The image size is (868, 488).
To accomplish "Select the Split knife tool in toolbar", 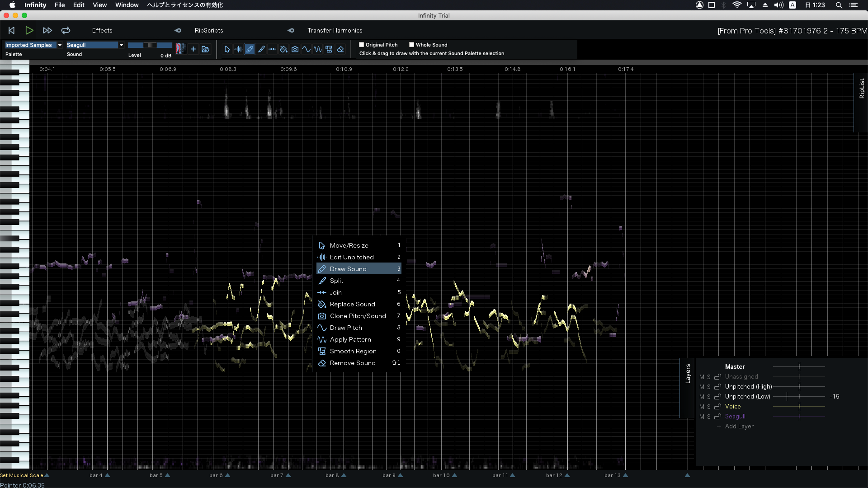I will pos(261,49).
